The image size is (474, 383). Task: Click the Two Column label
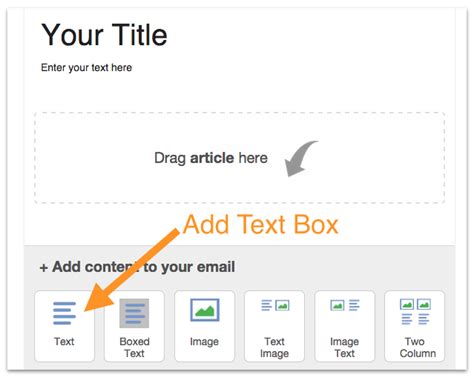418,347
